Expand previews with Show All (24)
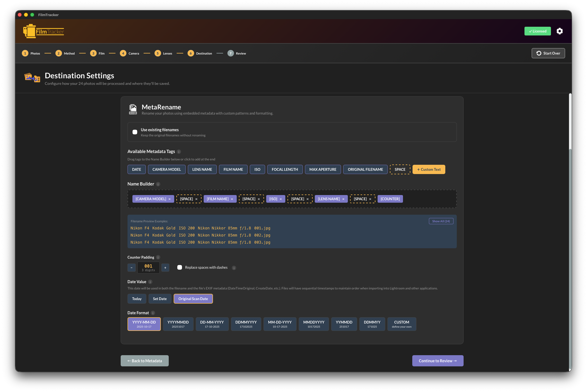The width and height of the screenshot is (587, 392). (441, 221)
